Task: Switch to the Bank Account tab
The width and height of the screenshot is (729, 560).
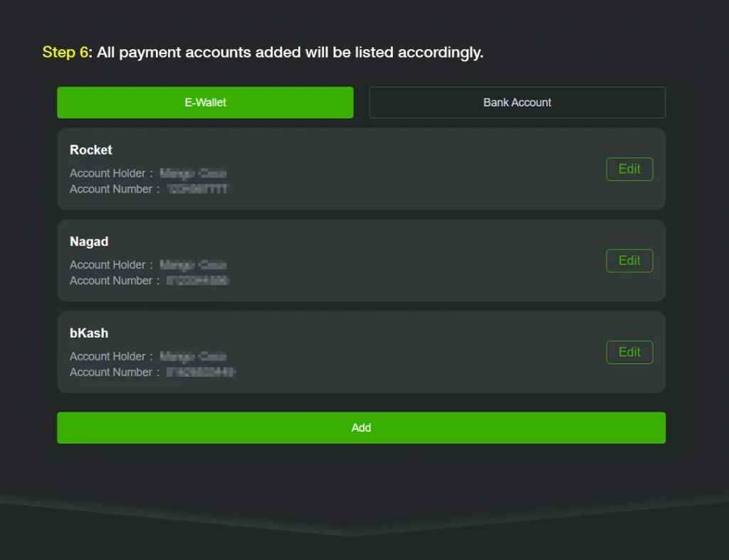Action: pyautogui.click(x=517, y=102)
